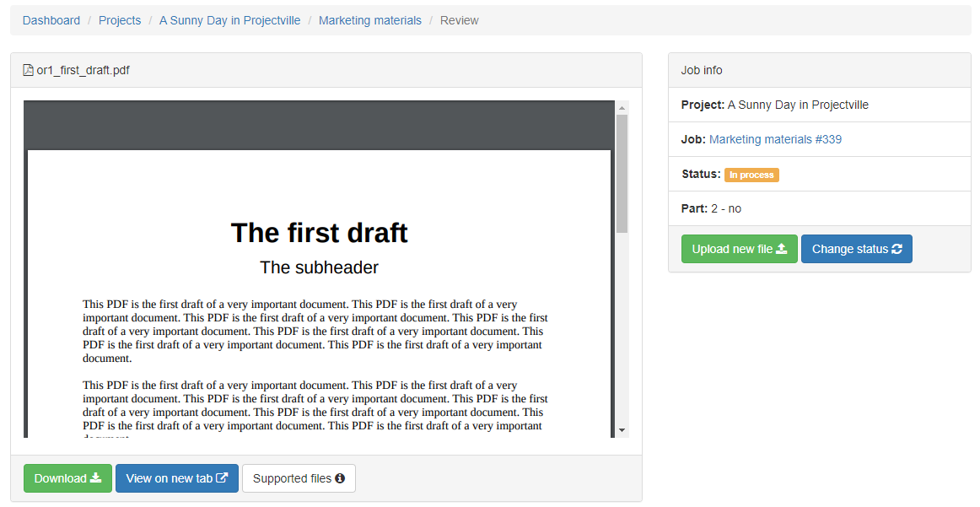Click the PDF viewer scrollbar thumb
The image size is (980, 507).
pos(622,174)
